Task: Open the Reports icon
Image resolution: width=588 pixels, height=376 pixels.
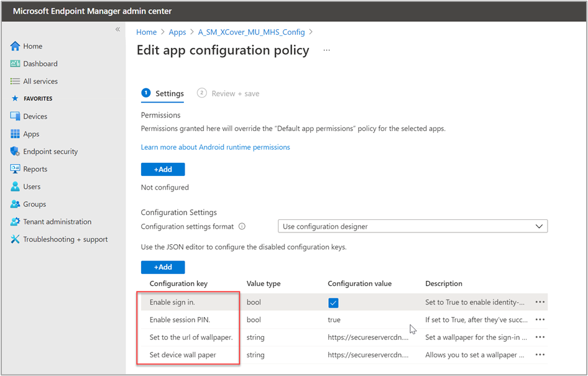Action: 16,169
